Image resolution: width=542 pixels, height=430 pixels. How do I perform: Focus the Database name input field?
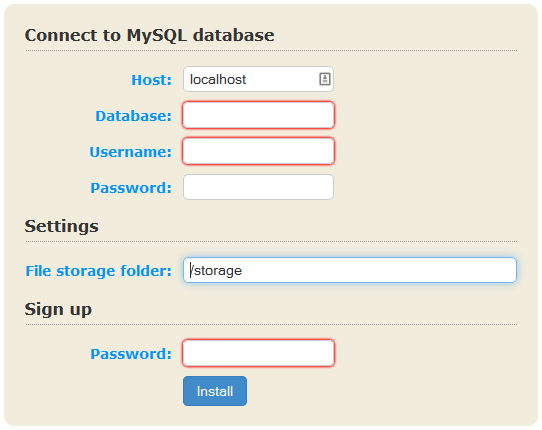tap(258, 115)
